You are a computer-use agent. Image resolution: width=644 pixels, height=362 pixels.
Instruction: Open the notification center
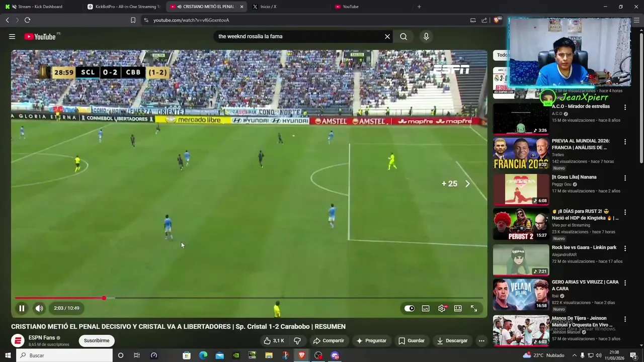pos(634,355)
